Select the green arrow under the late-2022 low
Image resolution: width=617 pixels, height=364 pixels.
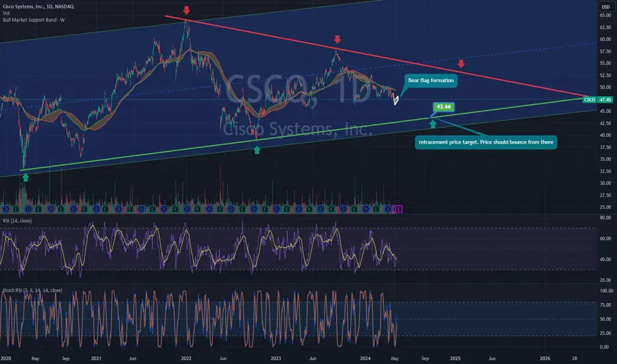click(257, 150)
